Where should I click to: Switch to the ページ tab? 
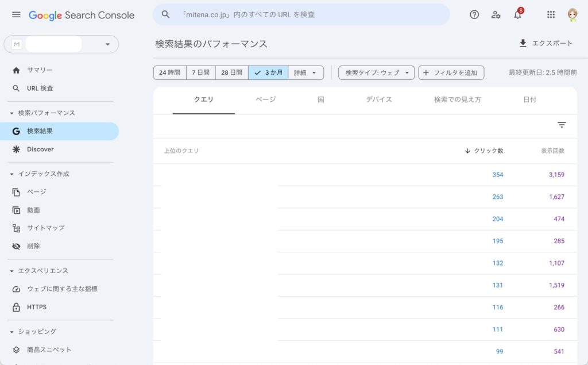[266, 99]
